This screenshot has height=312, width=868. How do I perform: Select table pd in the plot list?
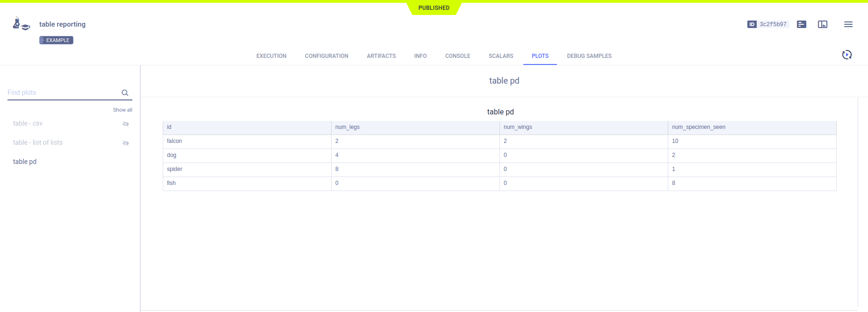[x=25, y=162]
